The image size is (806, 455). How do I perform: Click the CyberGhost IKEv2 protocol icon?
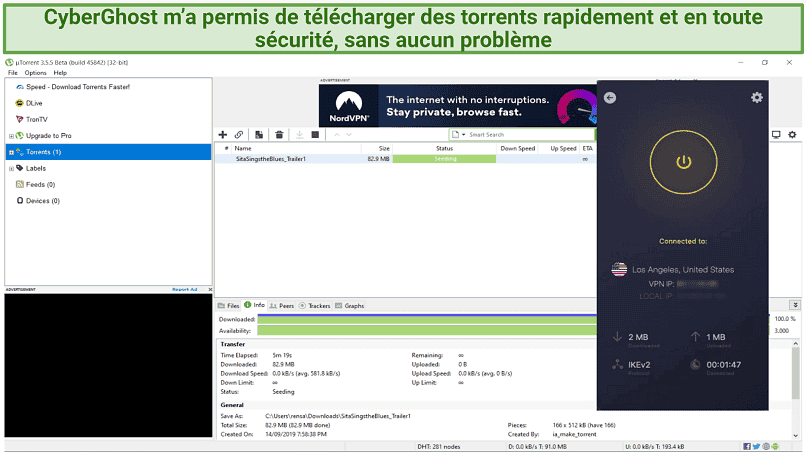(x=617, y=365)
